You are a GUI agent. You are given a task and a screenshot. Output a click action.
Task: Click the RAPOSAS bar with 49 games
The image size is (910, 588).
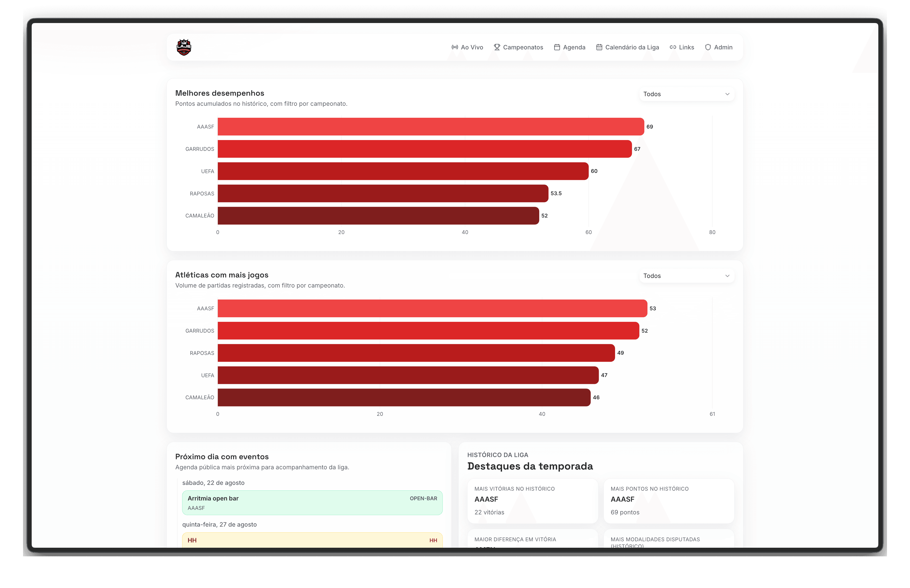(x=416, y=353)
